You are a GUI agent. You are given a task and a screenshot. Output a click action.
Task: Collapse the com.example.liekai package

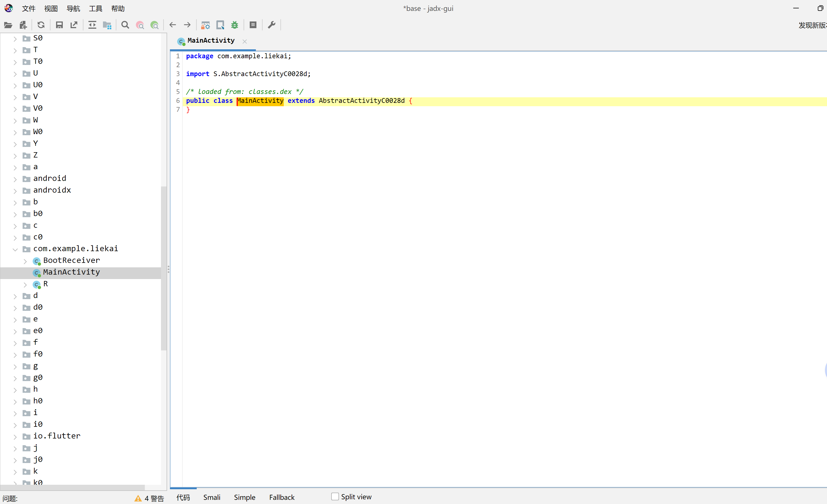[x=15, y=249]
